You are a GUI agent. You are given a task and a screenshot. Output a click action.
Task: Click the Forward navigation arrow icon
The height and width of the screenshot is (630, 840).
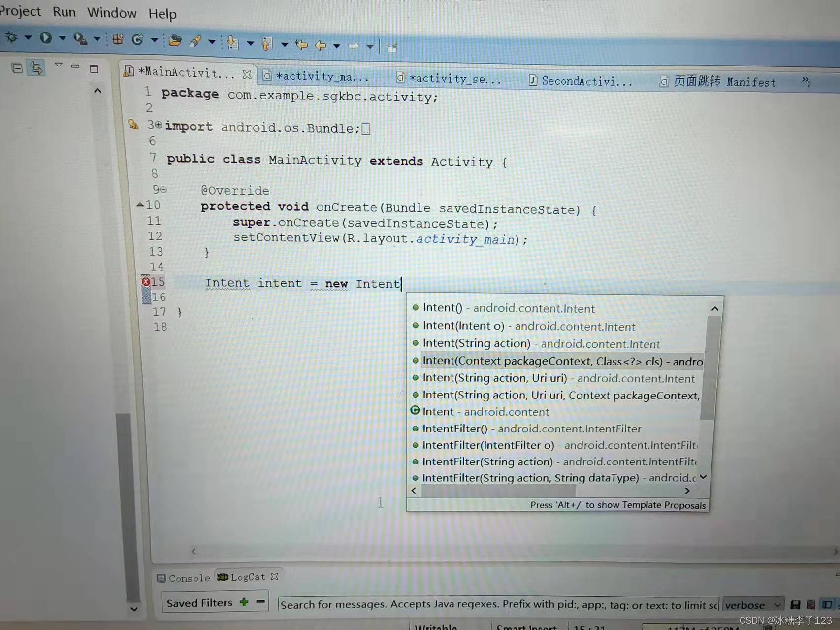pos(354,46)
